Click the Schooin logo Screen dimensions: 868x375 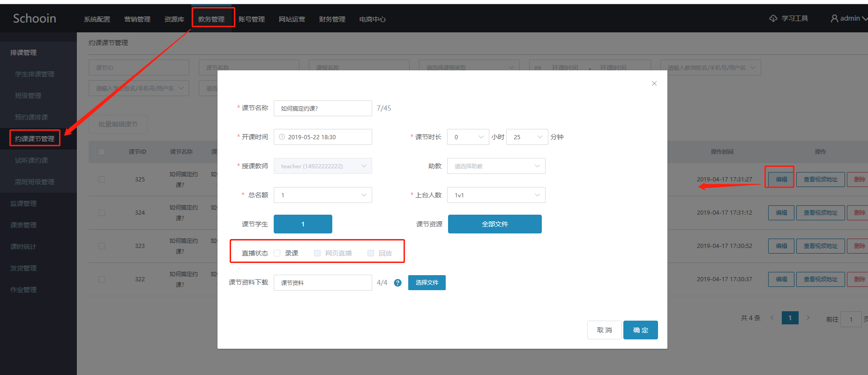[34, 18]
